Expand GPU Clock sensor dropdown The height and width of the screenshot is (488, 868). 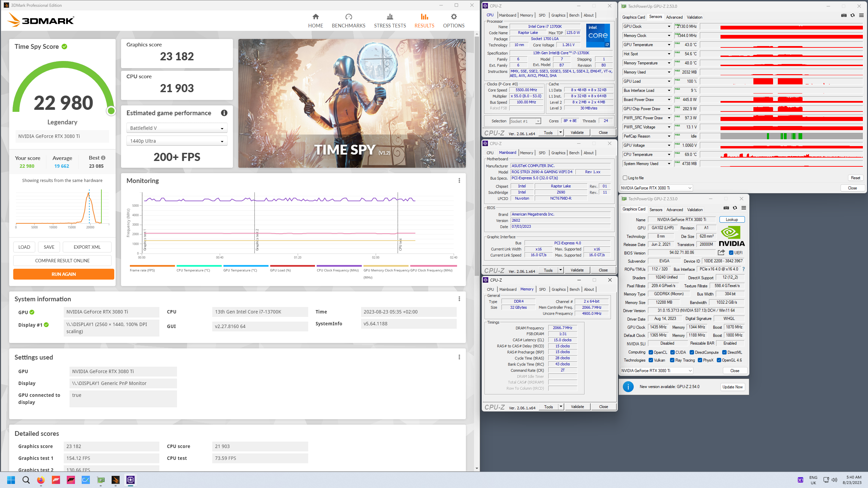pyautogui.click(x=669, y=26)
